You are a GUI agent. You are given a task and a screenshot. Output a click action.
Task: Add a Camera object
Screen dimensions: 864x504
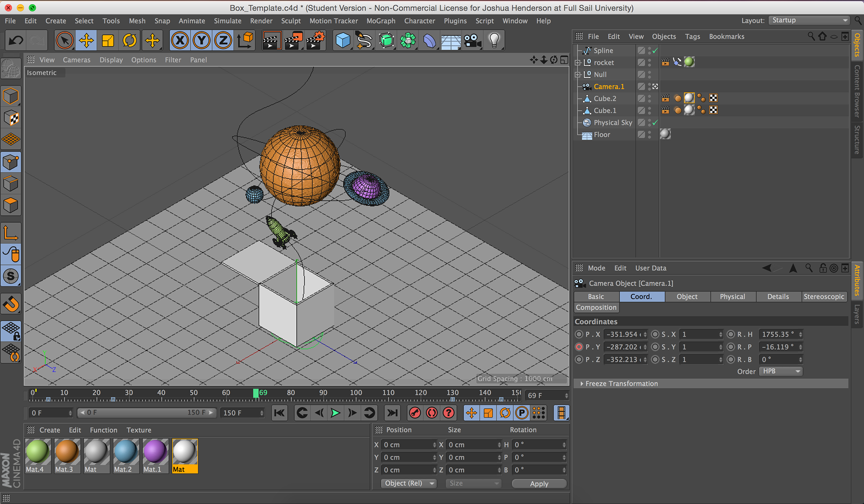[x=472, y=40]
